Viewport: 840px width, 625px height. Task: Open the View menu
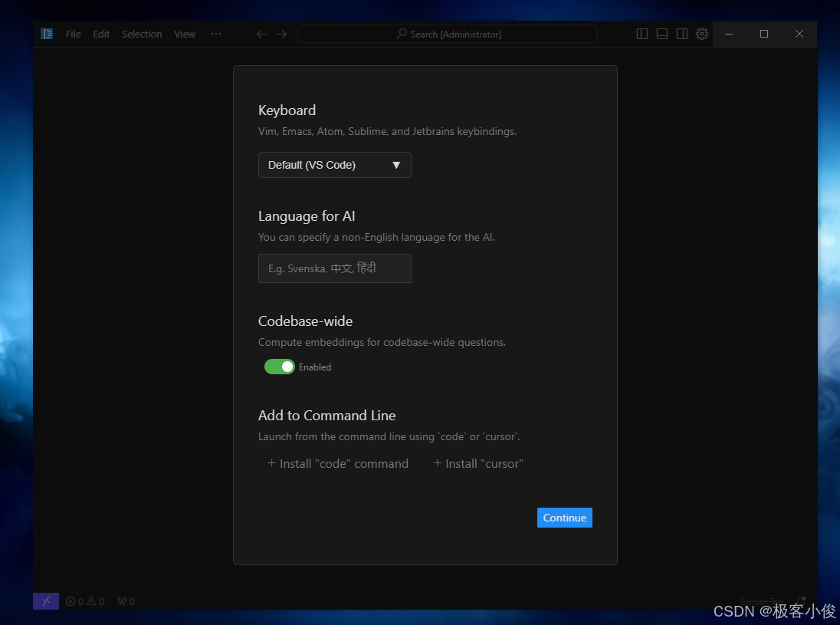click(185, 34)
